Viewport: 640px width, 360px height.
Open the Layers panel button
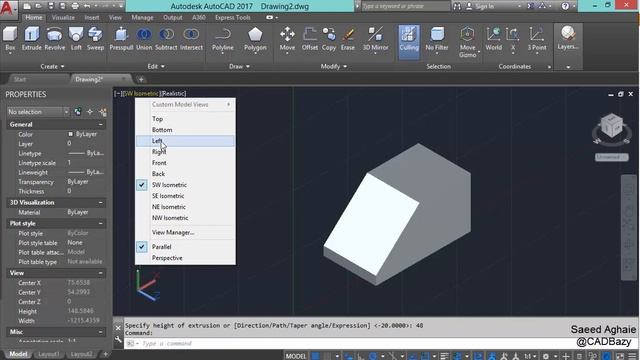568,38
